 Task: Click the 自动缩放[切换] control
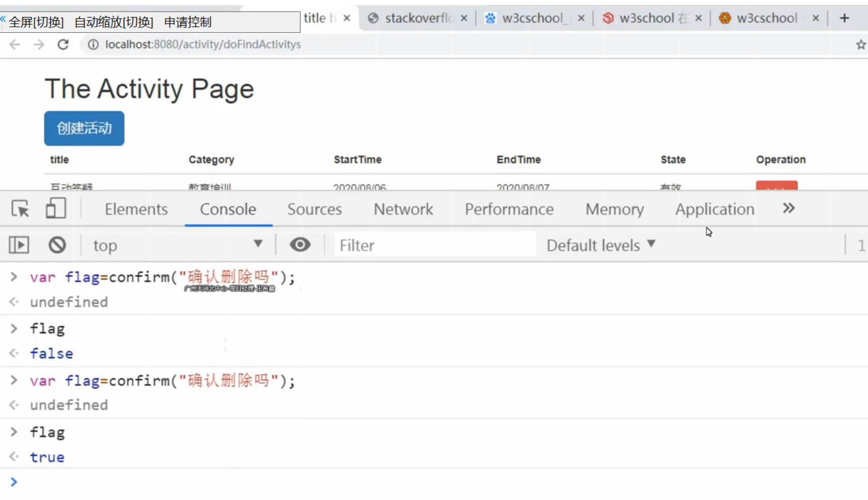click(113, 22)
